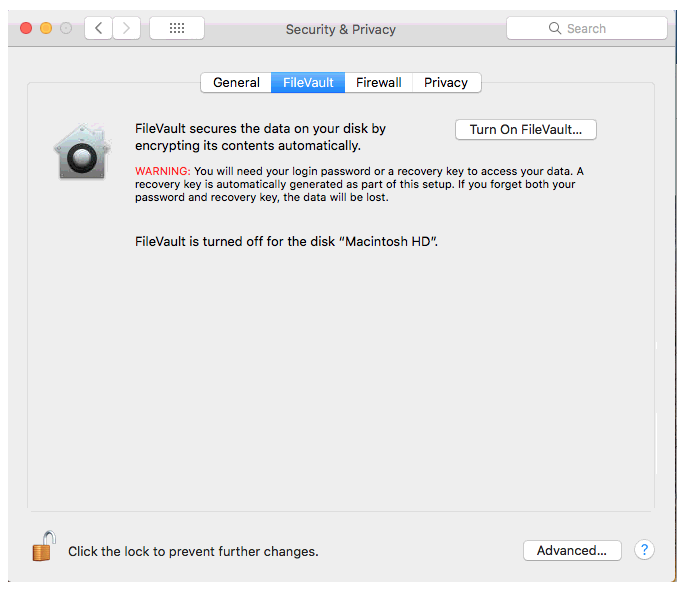Show all preferences grid icon

click(x=177, y=28)
